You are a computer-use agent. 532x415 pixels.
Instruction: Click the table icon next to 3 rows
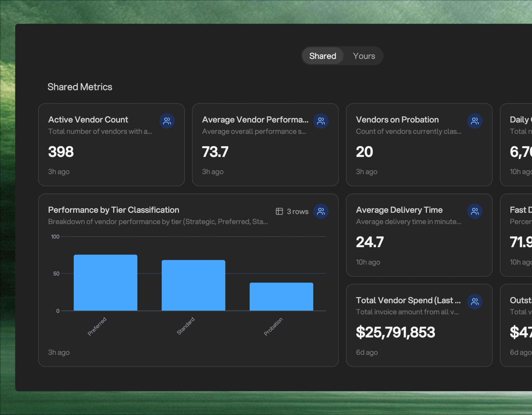tap(279, 211)
